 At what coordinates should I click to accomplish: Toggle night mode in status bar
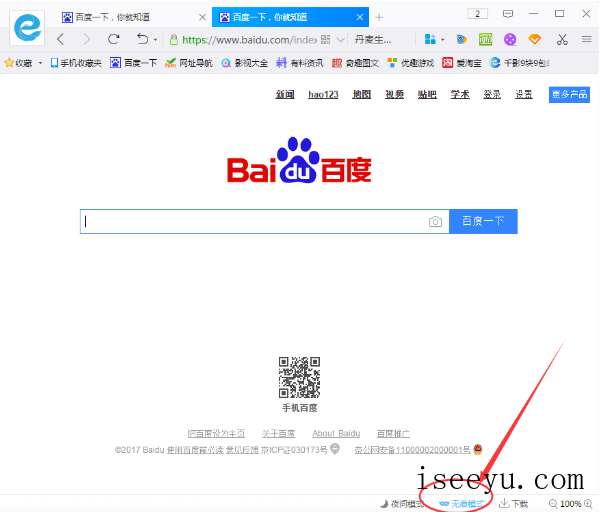[x=402, y=504]
